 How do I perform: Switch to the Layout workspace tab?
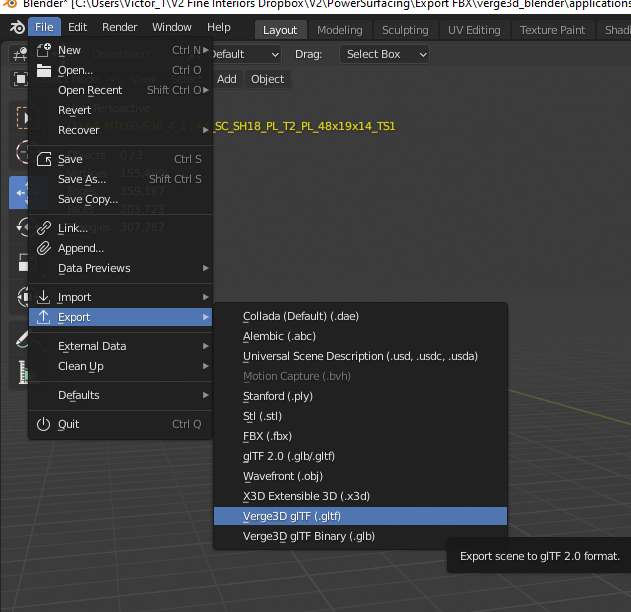click(x=280, y=30)
